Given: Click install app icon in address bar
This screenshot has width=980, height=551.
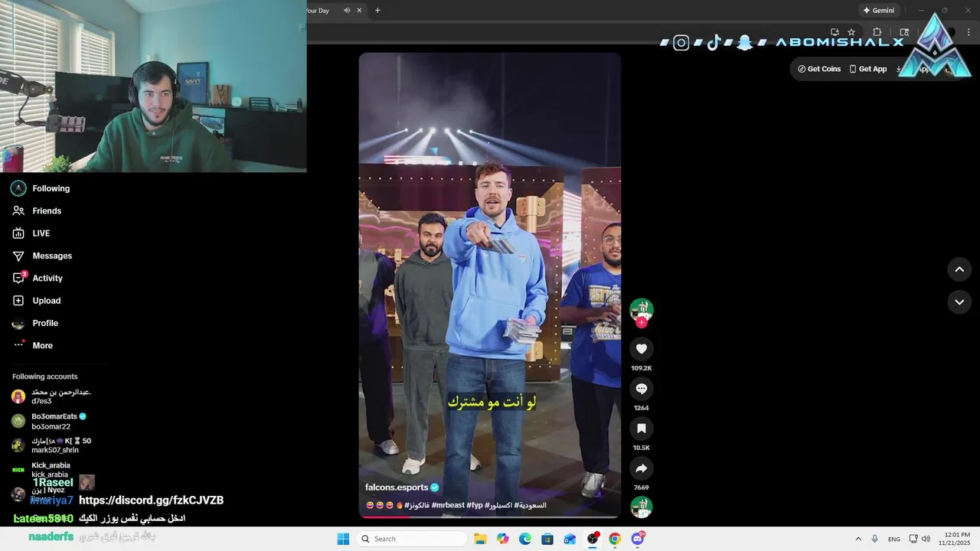Looking at the screenshot, I should [x=835, y=32].
